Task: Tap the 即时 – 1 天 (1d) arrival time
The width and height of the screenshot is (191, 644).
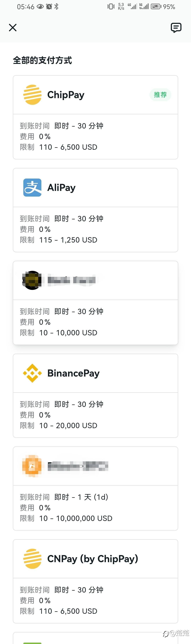Action: coord(81,497)
